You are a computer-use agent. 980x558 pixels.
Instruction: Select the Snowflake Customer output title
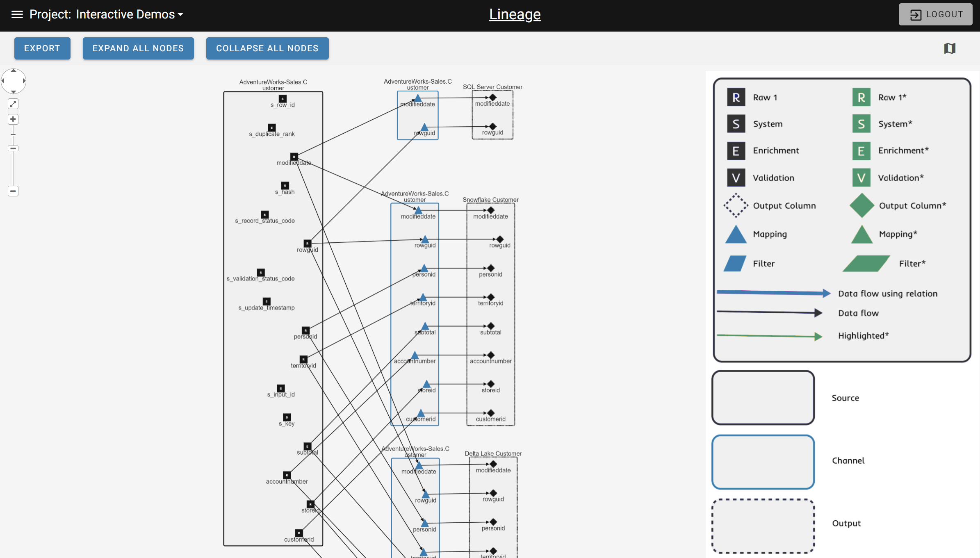tap(490, 200)
